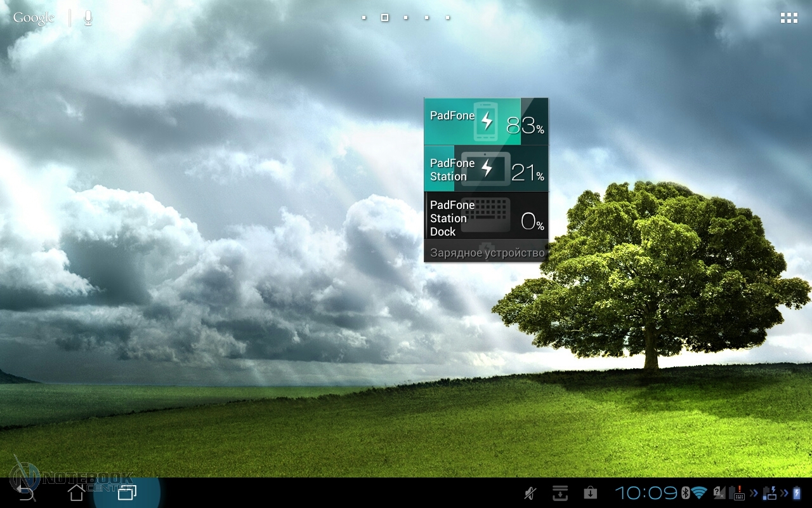
Task: Select the PadFone Station Dock 0% row
Action: coord(486,216)
